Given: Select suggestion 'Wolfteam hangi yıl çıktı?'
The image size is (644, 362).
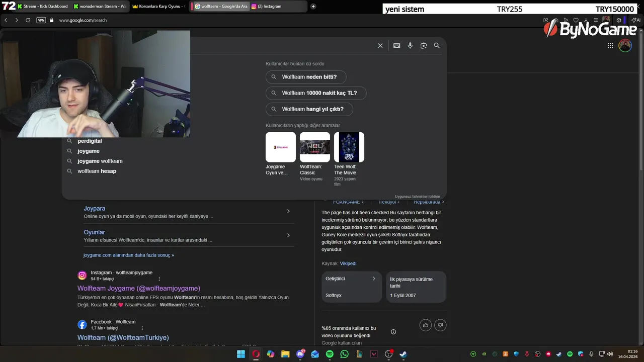Looking at the screenshot, I should point(309,110).
